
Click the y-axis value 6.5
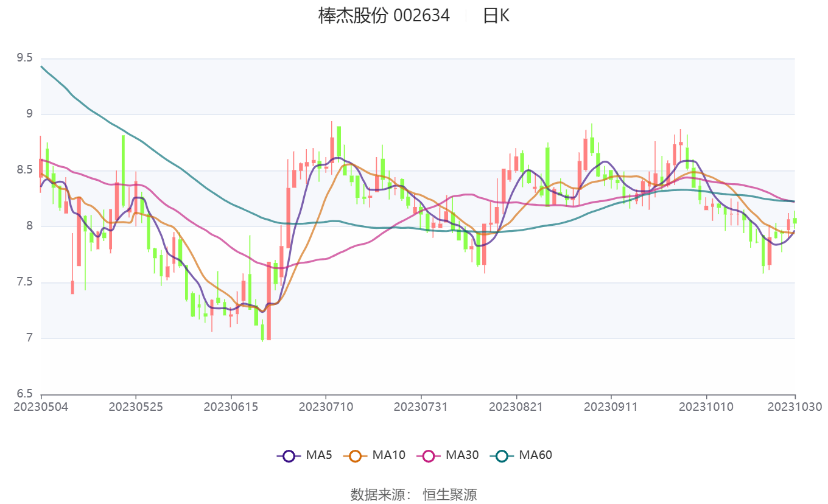25,394
